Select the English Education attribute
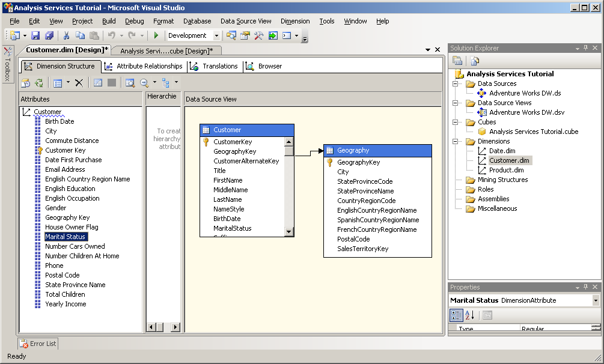This screenshot has height=364, width=604. point(70,189)
